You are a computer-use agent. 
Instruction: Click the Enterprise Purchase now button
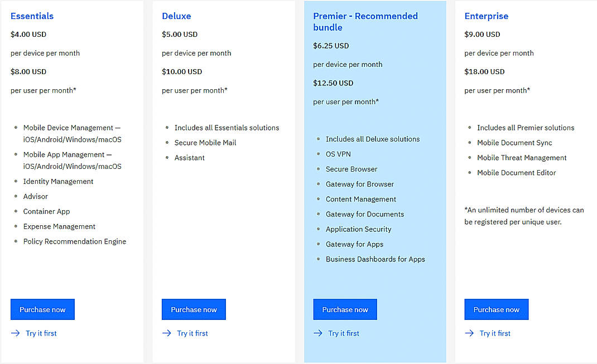(x=496, y=309)
